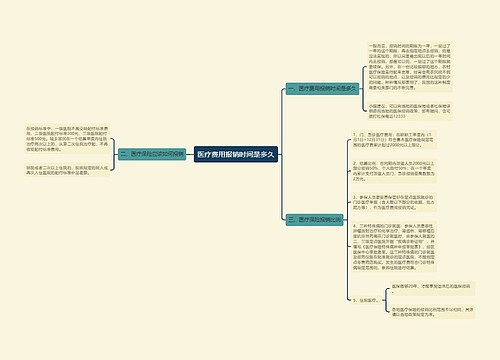Click sub-item 5 住院医疗 node
The width and height of the screenshot is (500, 360).
pyautogui.click(x=366, y=300)
